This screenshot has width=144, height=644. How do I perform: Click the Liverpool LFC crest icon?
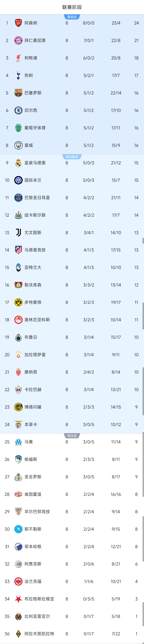18,58
